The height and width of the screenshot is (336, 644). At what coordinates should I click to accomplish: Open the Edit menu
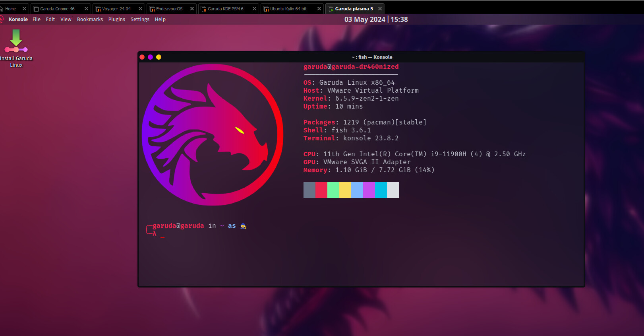coord(50,19)
